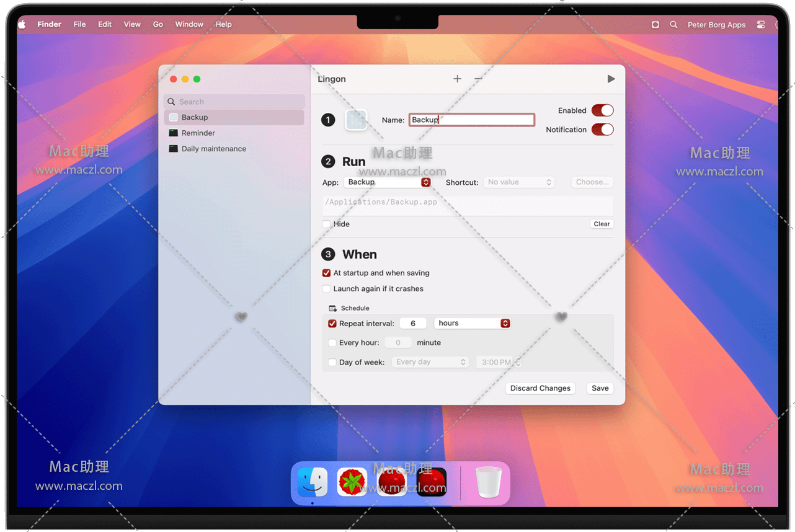Open the App dropdown showing Backup
Screen dimensions: 795x532
pos(387,182)
